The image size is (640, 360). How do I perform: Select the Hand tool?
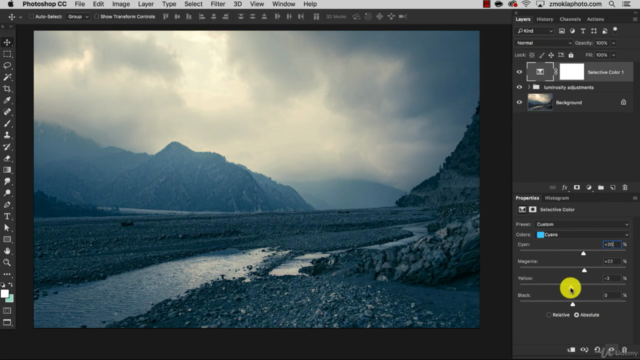click(x=7, y=251)
